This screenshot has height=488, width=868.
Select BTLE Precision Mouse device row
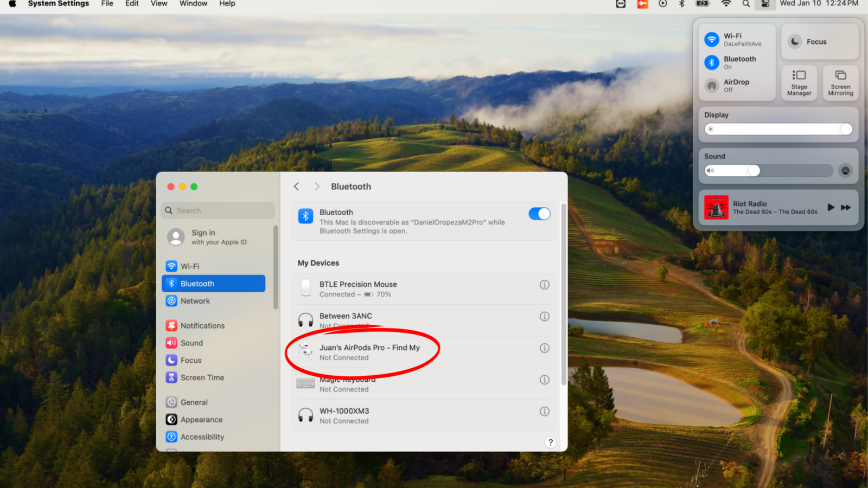424,289
